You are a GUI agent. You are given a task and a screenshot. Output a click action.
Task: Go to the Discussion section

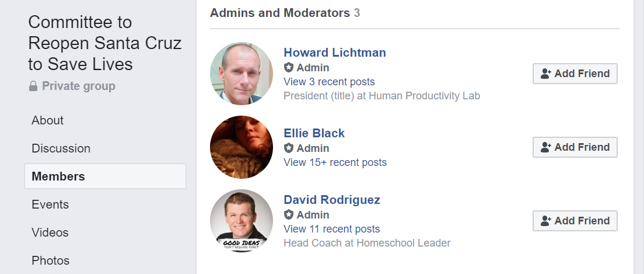pos(61,148)
